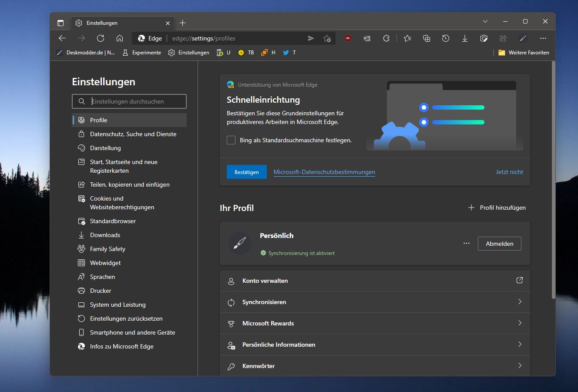Close the Einstellungen tab
Screen dimensions: 578x392
point(168,23)
